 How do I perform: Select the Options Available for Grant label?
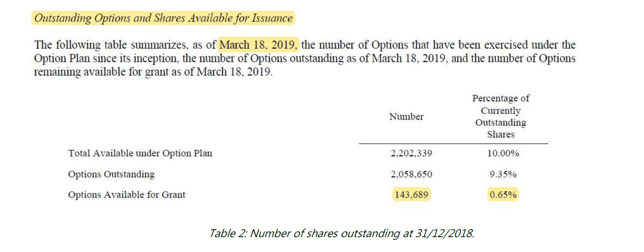click(126, 195)
